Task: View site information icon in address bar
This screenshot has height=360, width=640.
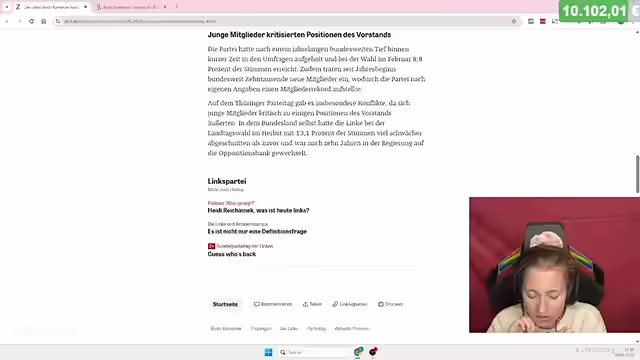Action: point(58,21)
